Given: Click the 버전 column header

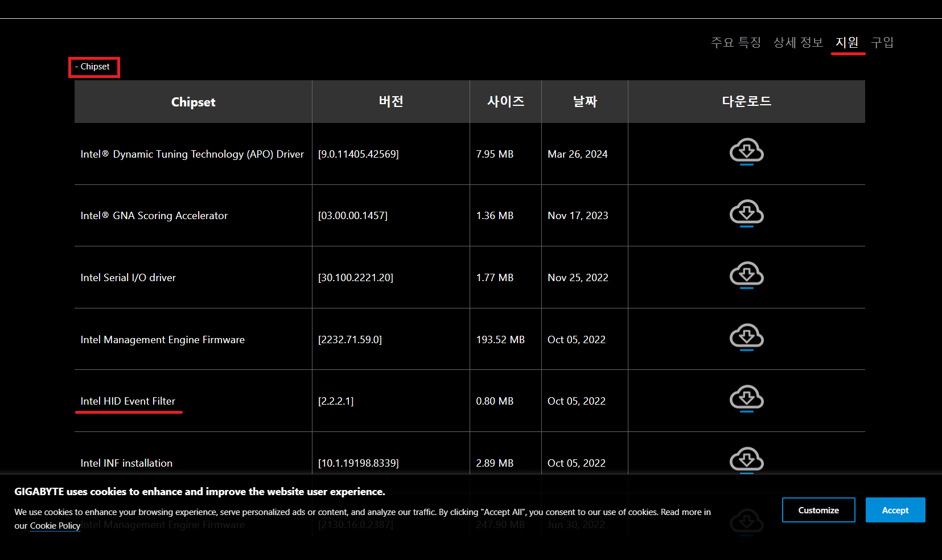Looking at the screenshot, I should pyautogui.click(x=391, y=101).
